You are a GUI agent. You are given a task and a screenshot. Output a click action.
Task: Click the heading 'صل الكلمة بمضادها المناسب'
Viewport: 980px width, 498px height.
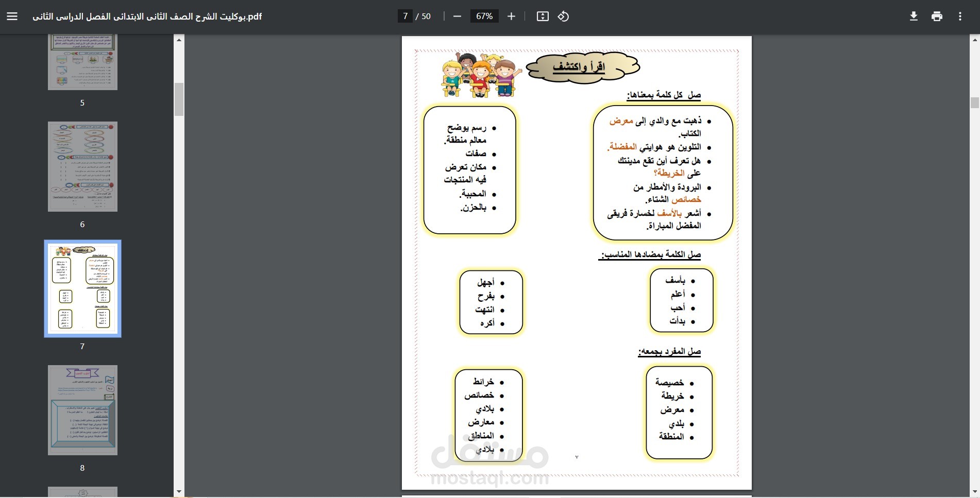[650, 254]
